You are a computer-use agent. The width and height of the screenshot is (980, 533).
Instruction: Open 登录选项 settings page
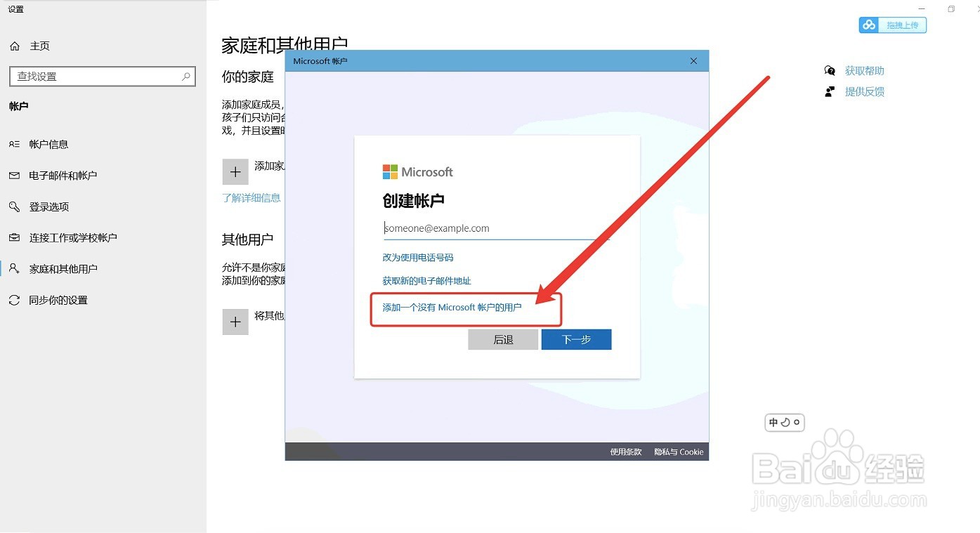(49, 206)
